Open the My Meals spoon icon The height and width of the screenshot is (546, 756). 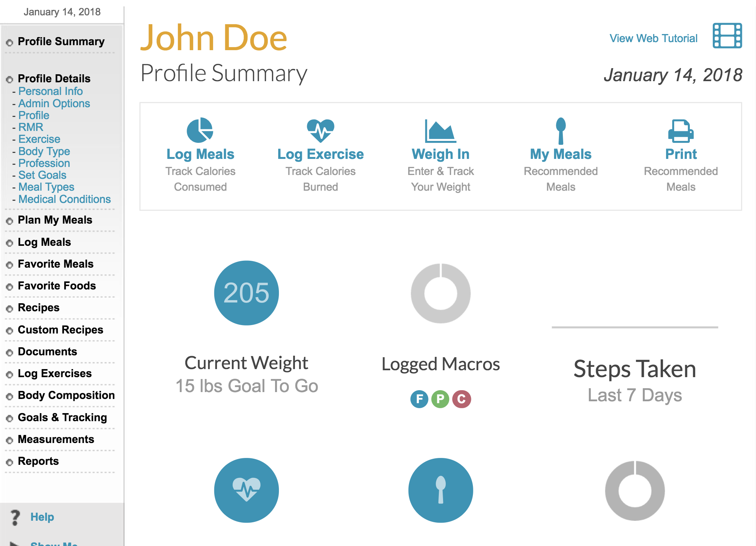[x=561, y=131]
